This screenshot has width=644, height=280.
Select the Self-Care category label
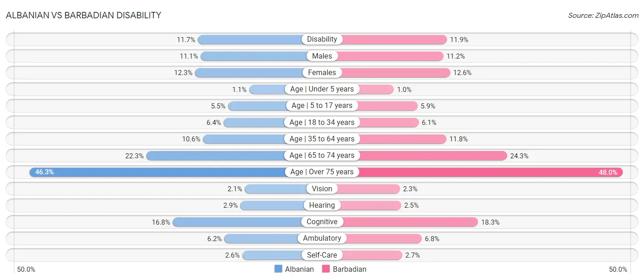click(x=322, y=255)
